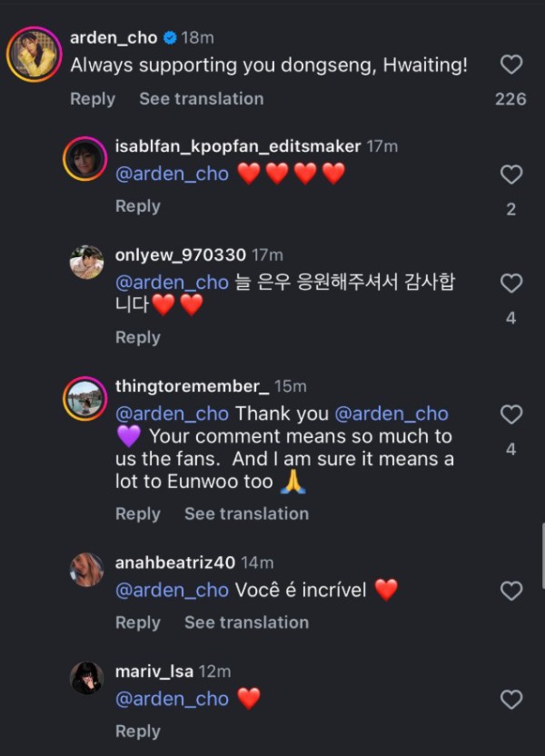View isablfan_kpopfan_editsmaker's avatar

point(86,160)
